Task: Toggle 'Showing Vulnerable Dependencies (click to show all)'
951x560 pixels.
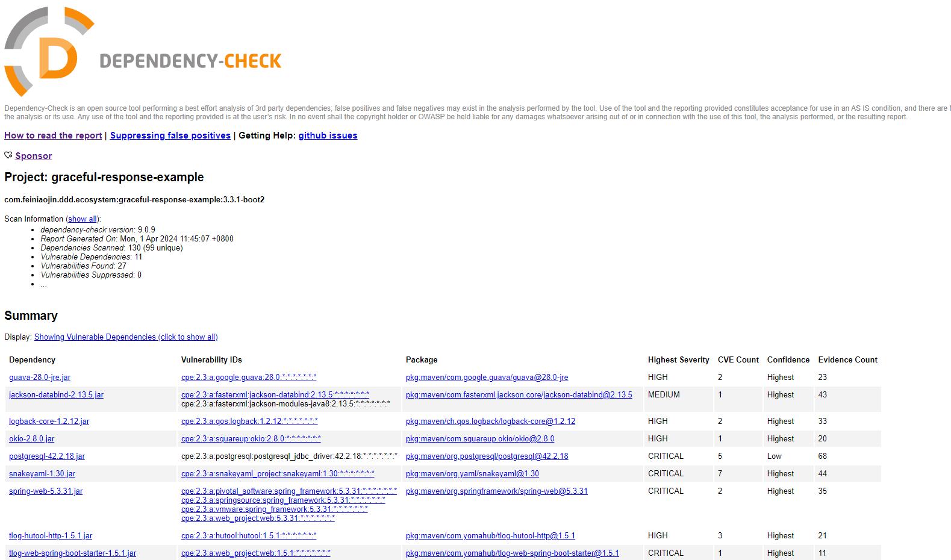Action: tap(126, 337)
